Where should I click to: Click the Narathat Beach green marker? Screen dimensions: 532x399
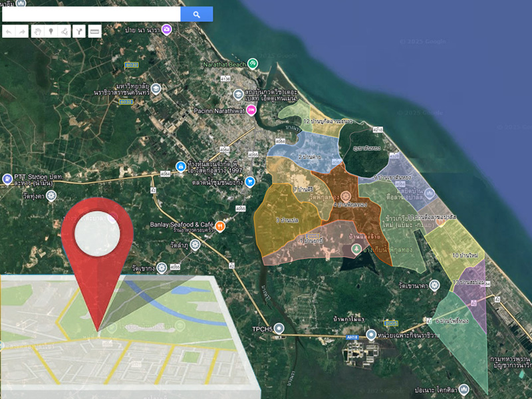click(x=253, y=65)
